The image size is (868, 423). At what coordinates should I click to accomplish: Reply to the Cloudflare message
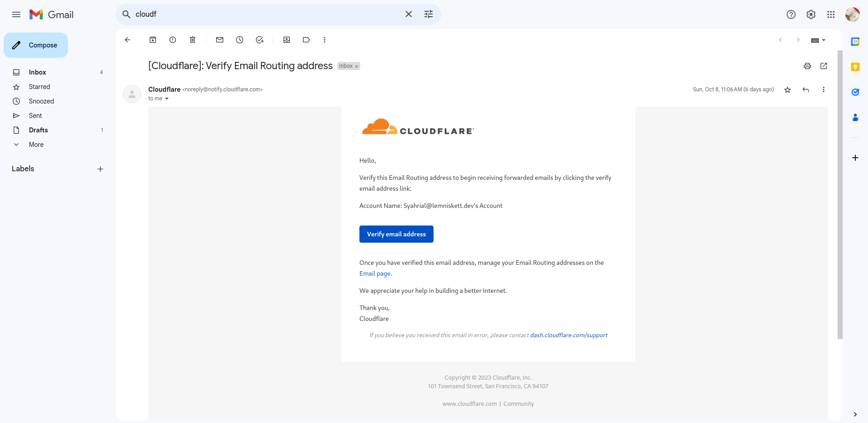click(806, 89)
